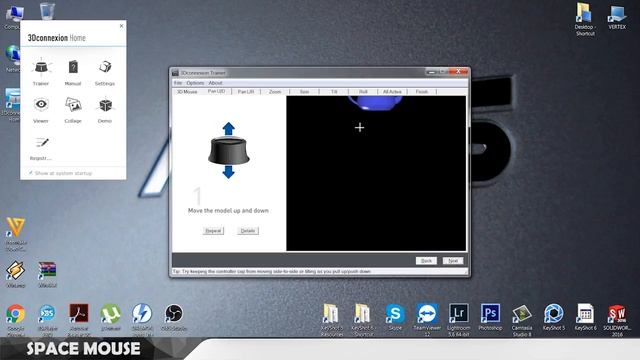Screen dimensions: 640x360
Task: Select the Camtasia Studio 8 shortcut
Action: (x=522, y=320)
